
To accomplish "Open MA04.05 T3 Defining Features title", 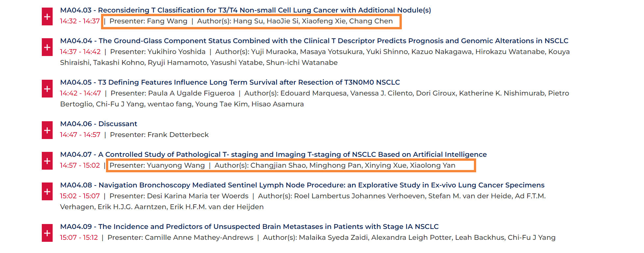I will click(x=230, y=82).
